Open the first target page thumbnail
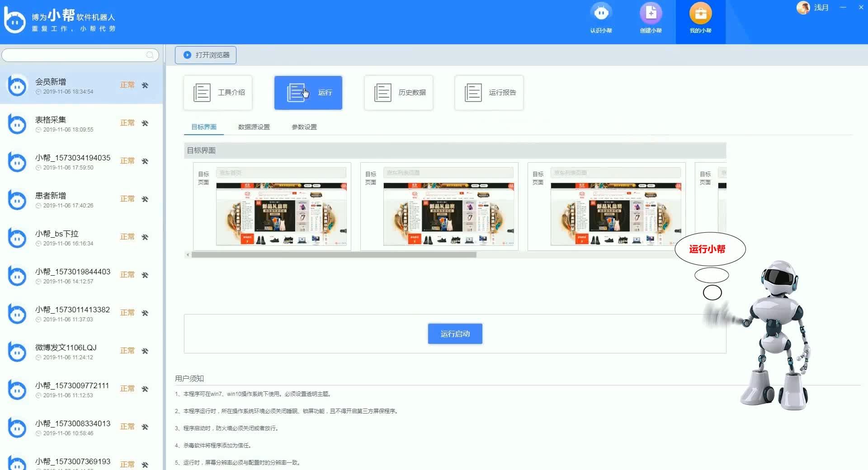The width and height of the screenshot is (868, 470). (281, 214)
